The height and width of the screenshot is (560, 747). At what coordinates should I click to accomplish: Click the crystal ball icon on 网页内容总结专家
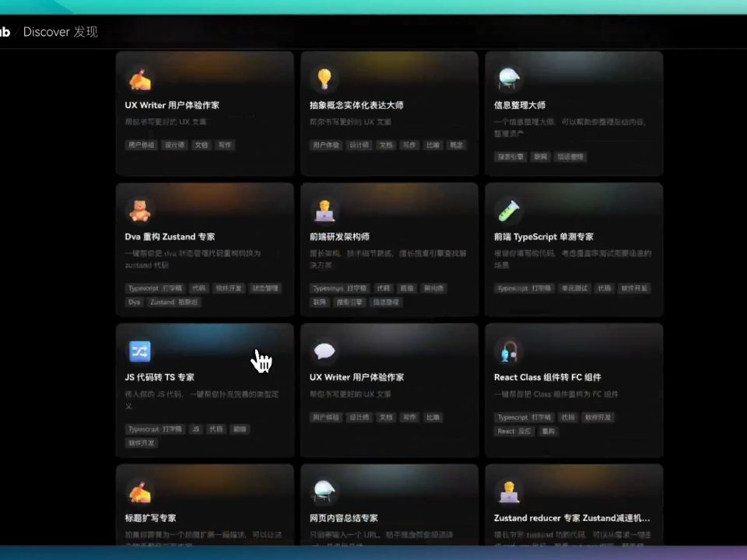[324, 491]
